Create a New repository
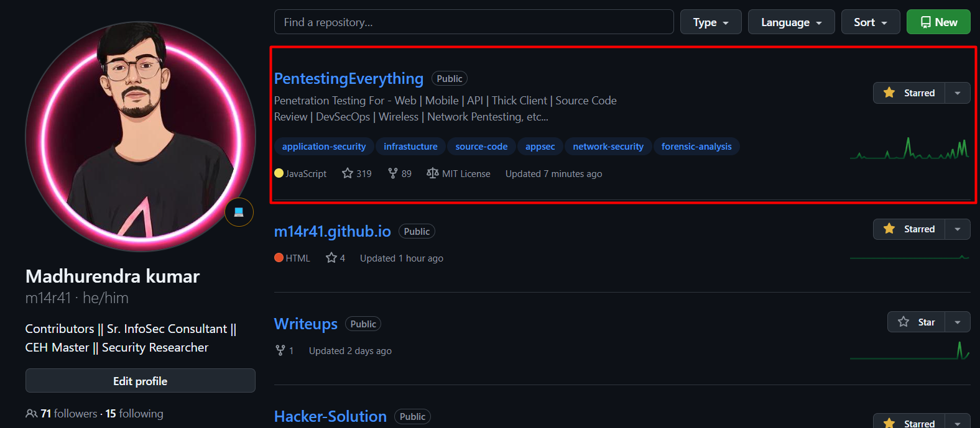Screen dimensions: 980x428 point(938,22)
